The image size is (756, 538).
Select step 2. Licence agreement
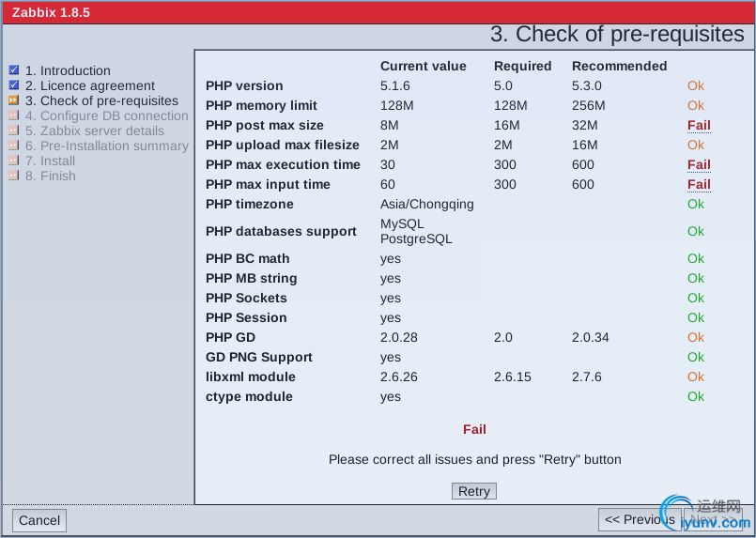coord(90,85)
